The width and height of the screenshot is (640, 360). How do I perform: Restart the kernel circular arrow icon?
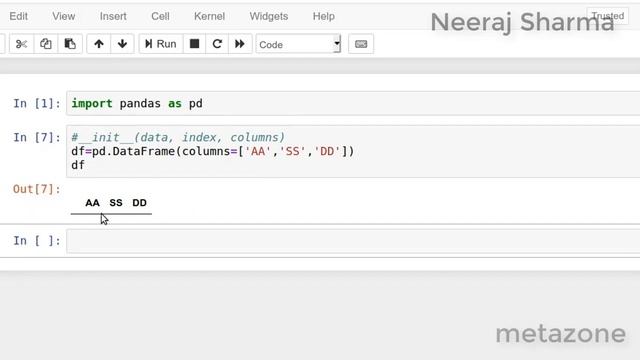[x=217, y=44]
